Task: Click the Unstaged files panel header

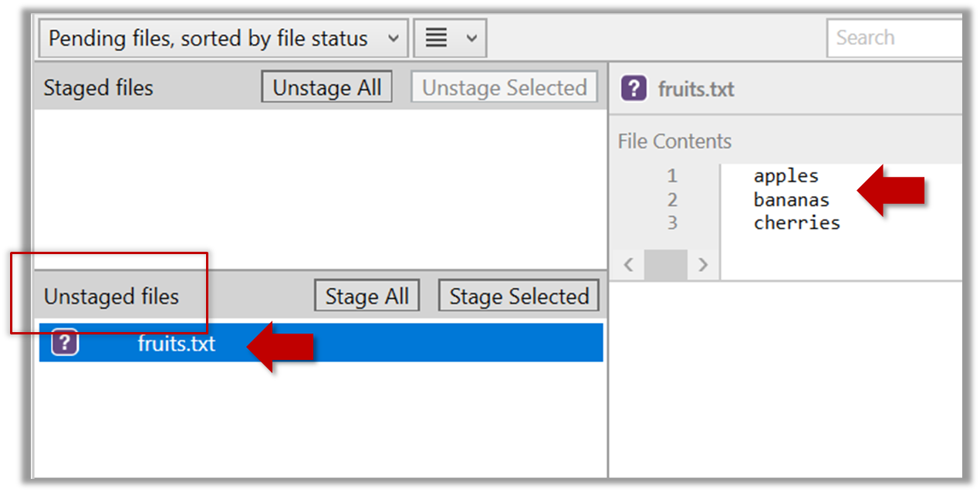Action: (111, 297)
